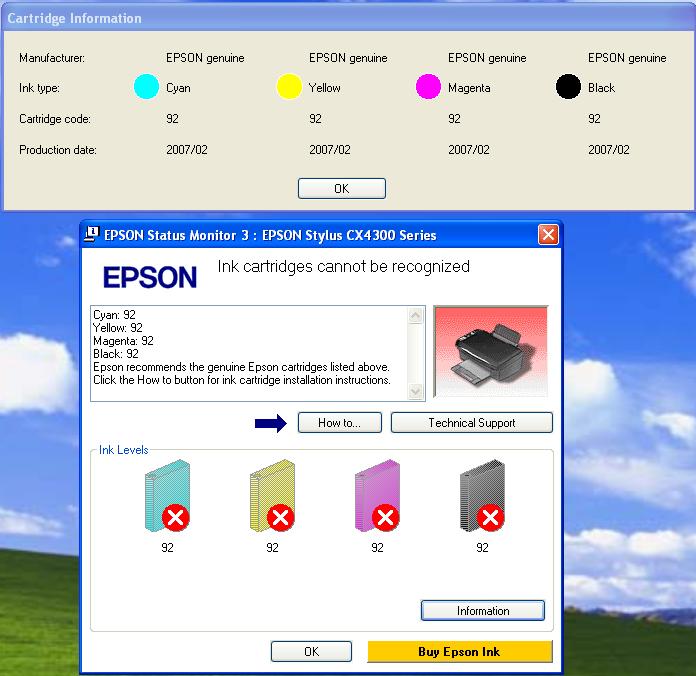Screen dimensions: 696x676
Task: Click 'Click the How to button' instruction line
Action: coord(242,380)
